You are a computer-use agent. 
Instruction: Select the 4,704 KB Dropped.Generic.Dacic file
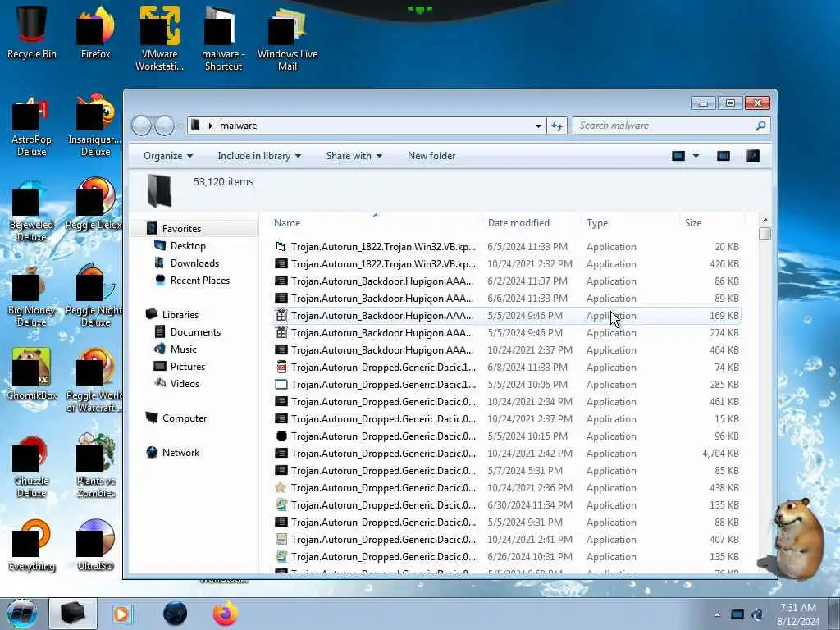click(506, 454)
